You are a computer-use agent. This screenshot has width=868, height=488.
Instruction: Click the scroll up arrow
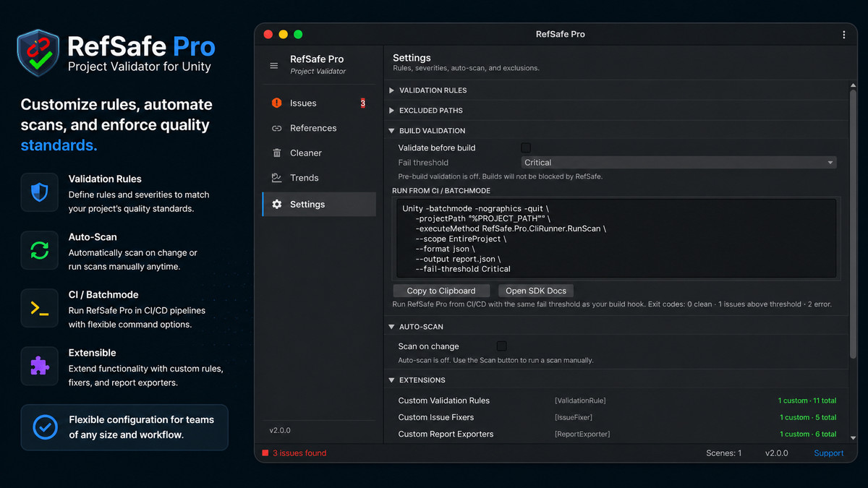(x=853, y=85)
